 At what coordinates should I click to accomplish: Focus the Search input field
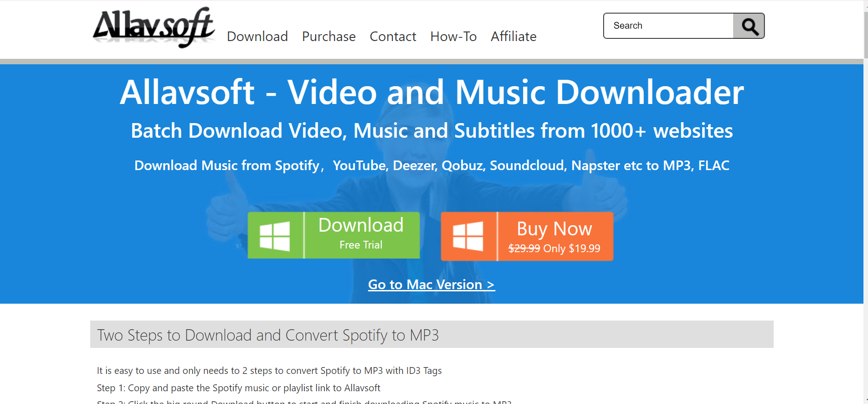668,26
